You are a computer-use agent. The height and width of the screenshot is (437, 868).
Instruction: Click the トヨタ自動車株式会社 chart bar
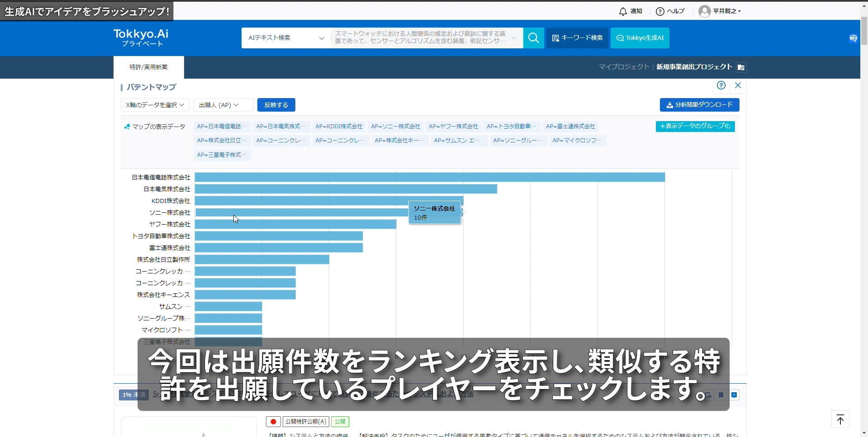[x=279, y=236]
